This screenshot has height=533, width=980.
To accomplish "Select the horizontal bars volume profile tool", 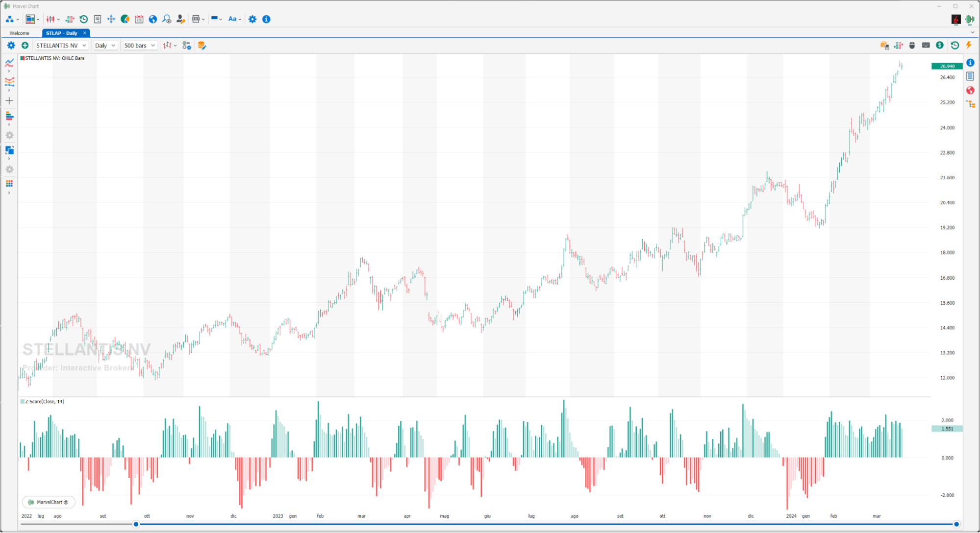I will [x=9, y=116].
